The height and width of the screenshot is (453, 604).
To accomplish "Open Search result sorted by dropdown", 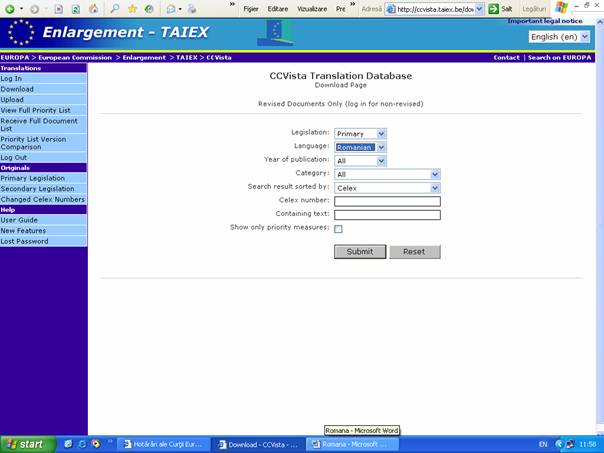I will [387, 188].
